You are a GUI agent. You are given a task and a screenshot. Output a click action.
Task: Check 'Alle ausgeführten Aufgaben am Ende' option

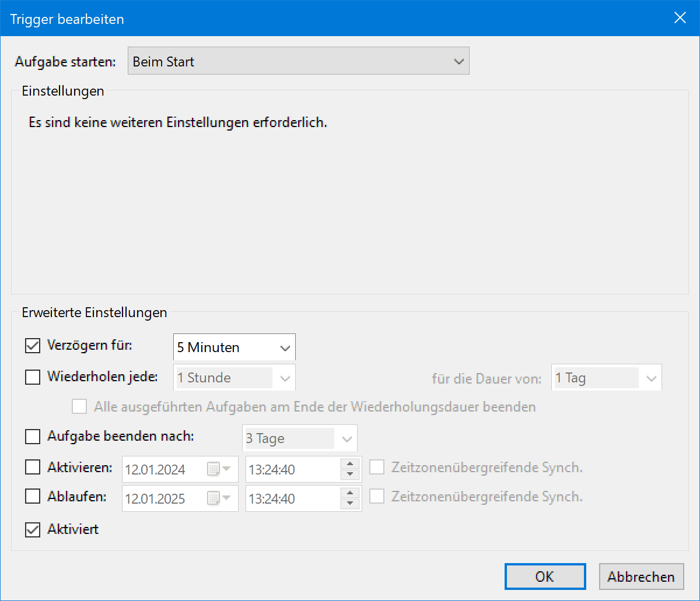[x=79, y=406]
